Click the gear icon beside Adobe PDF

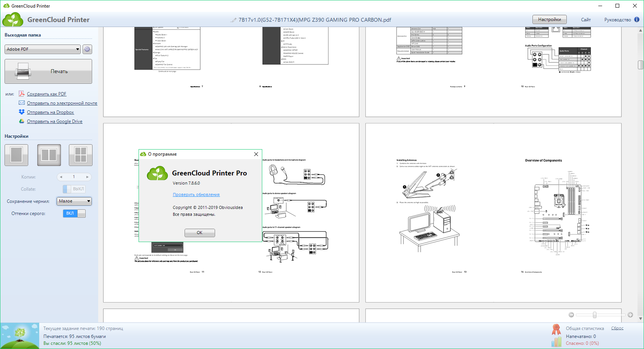[x=87, y=49]
